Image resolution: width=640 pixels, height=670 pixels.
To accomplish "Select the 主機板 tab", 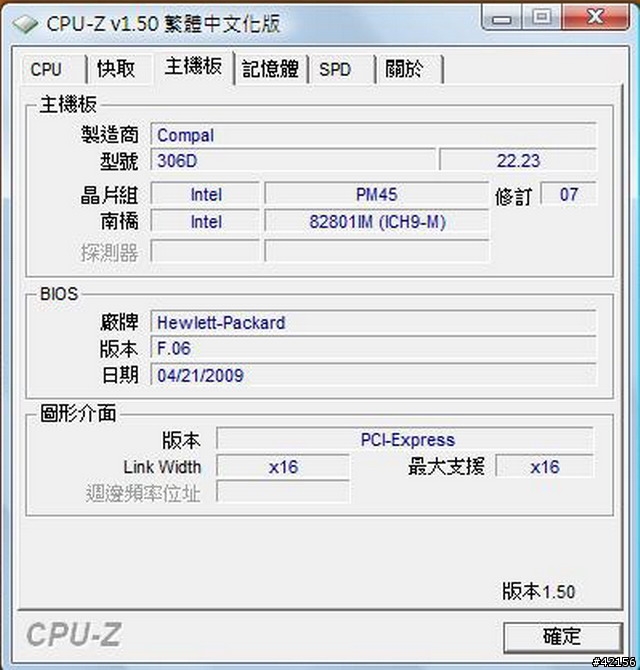I will (193, 67).
